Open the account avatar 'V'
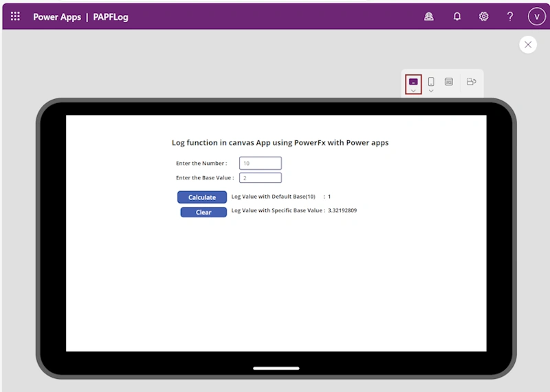The height and width of the screenshot is (392, 550). [536, 17]
